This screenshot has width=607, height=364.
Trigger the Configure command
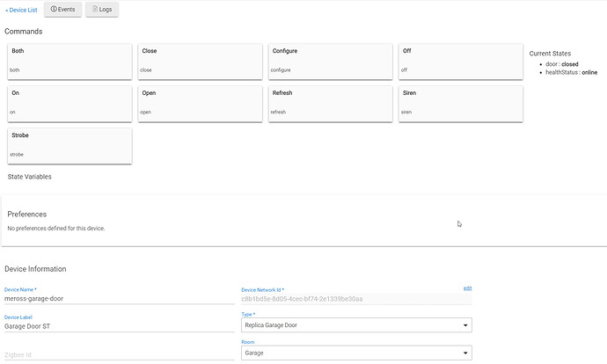tap(330, 61)
